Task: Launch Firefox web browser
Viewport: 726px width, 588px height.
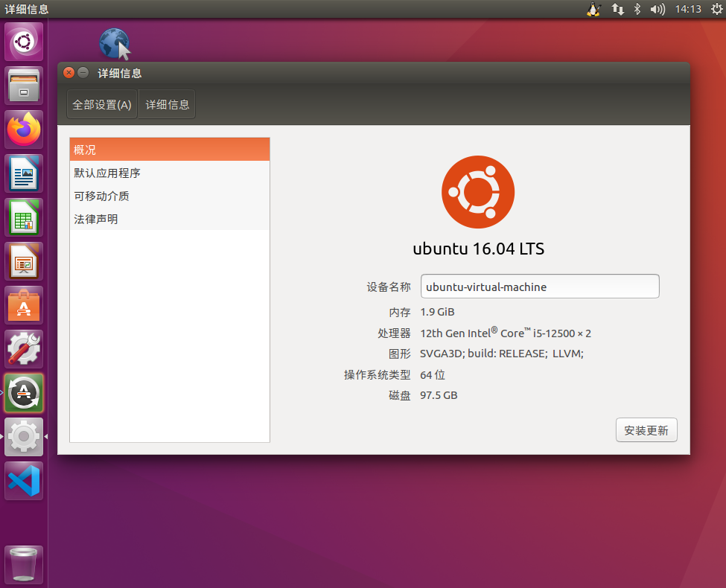Action: [24, 130]
